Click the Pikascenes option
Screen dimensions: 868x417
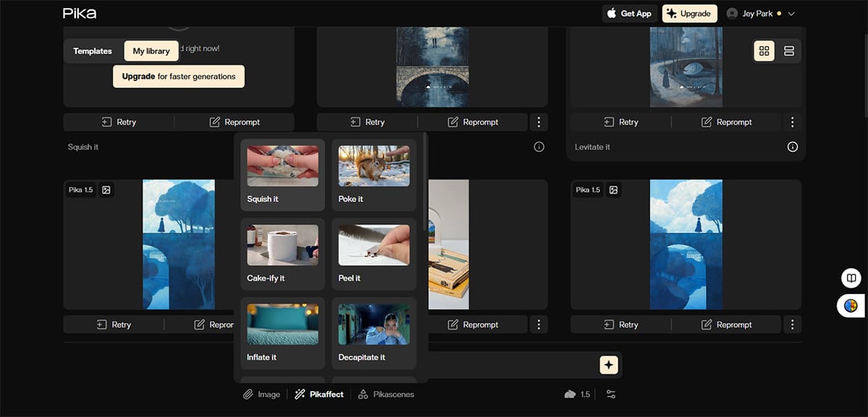pos(386,395)
